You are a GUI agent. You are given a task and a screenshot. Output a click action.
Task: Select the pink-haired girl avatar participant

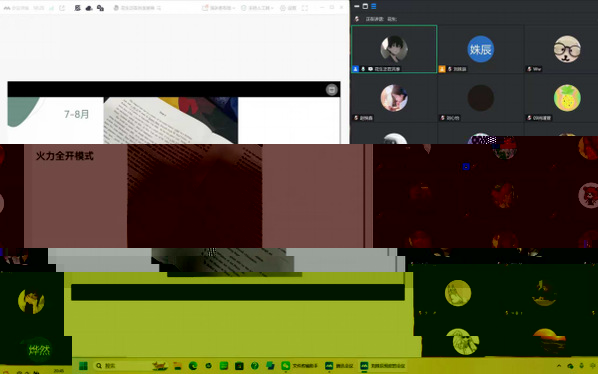coord(394,98)
